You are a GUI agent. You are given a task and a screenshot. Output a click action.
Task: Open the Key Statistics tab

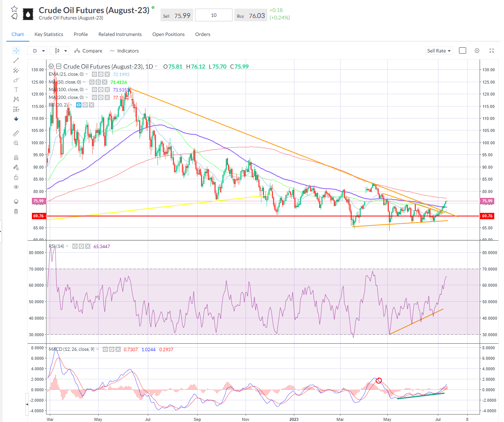(49, 34)
